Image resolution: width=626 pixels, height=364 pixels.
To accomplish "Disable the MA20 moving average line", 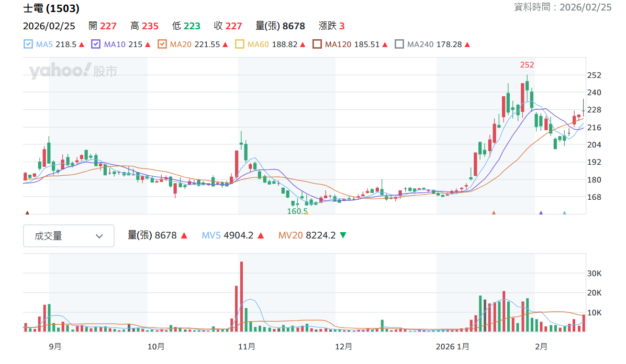I will click(162, 44).
